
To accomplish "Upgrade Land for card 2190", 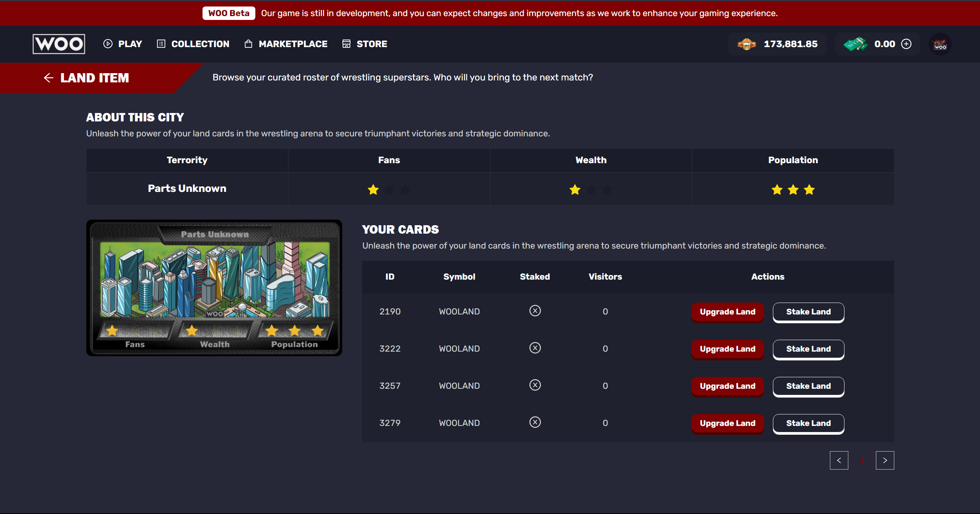I will (x=727, y=312).
